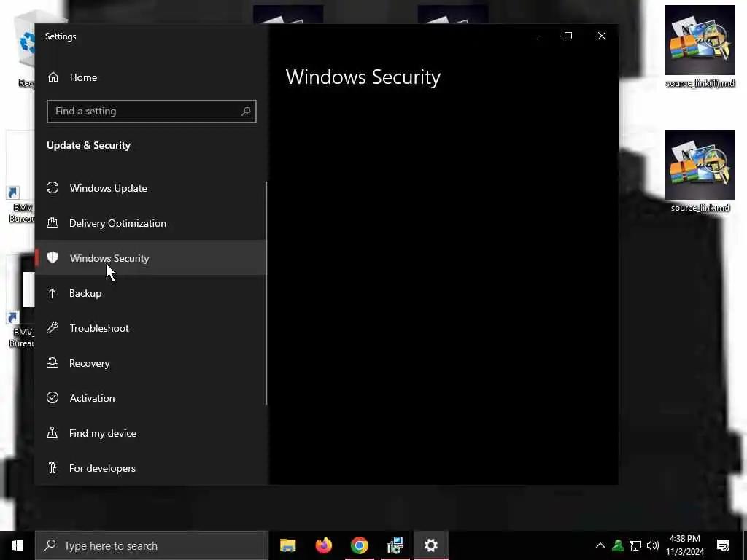Click the Activation checkmark circle icon

click(53, 397)
